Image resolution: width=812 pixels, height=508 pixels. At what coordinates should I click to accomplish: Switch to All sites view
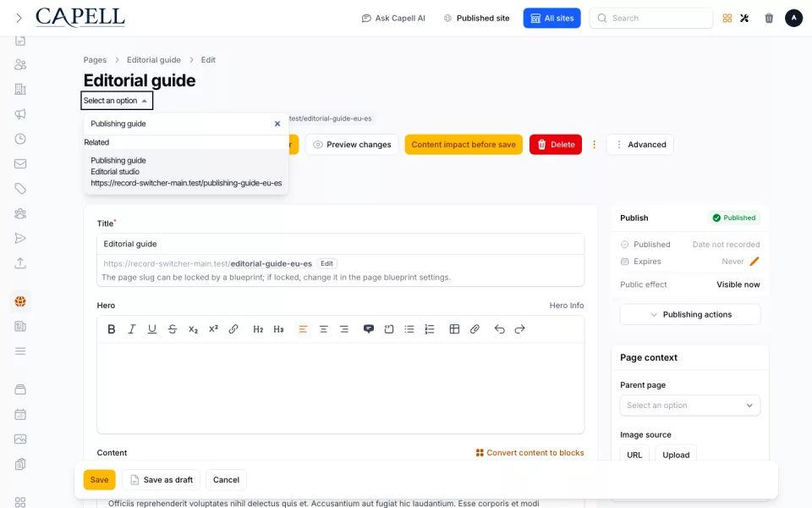click(x=551, y=18)
